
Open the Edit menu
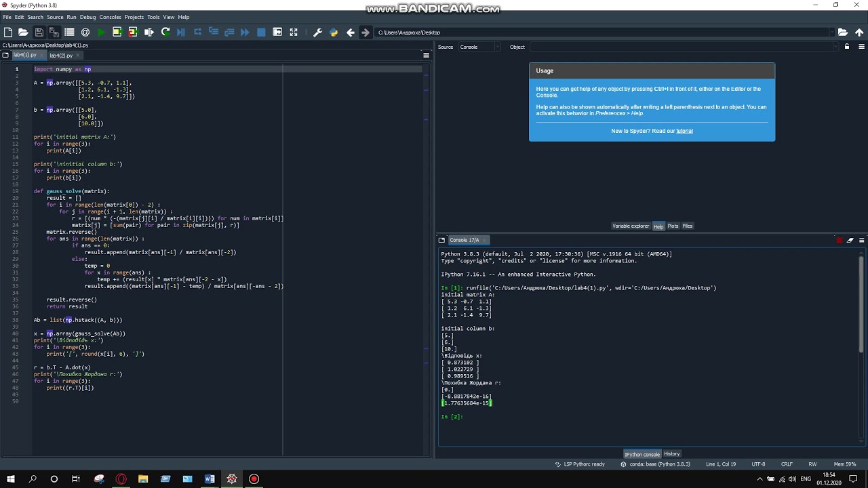[x=19, y=17]
